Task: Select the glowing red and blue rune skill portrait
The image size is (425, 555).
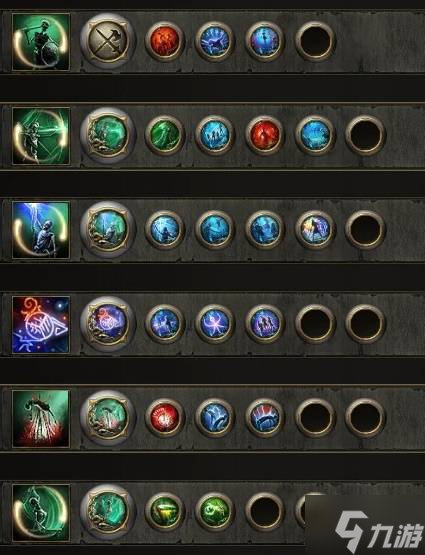Action: coord(41,325)
